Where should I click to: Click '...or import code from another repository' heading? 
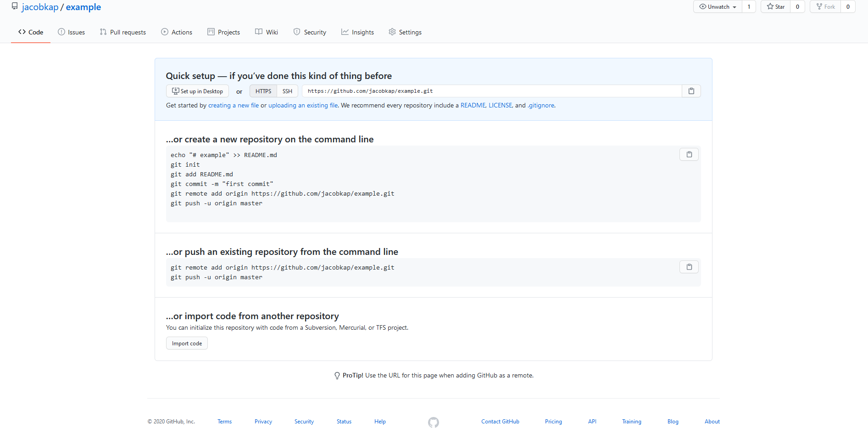pyautogui.click(x=252, y=316)
